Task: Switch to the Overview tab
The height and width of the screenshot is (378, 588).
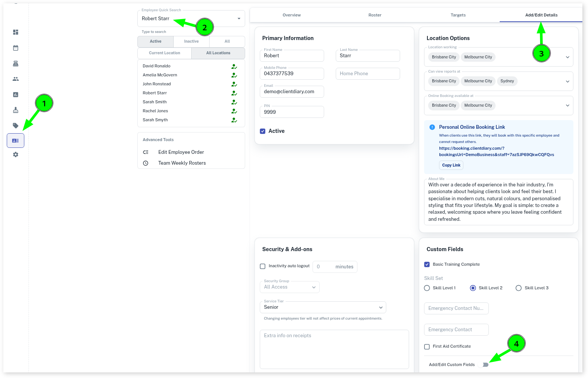Action: tap(292, 15)
